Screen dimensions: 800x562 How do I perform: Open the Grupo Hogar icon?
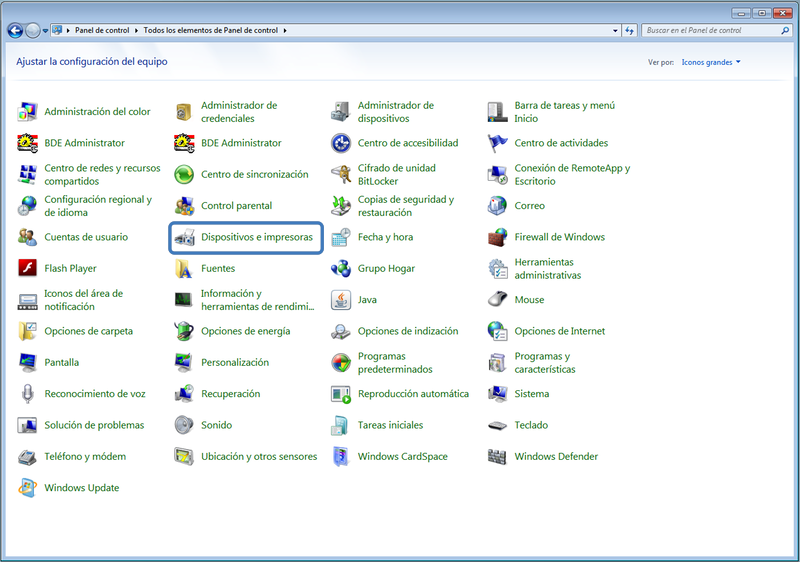(x=340, y=269)
